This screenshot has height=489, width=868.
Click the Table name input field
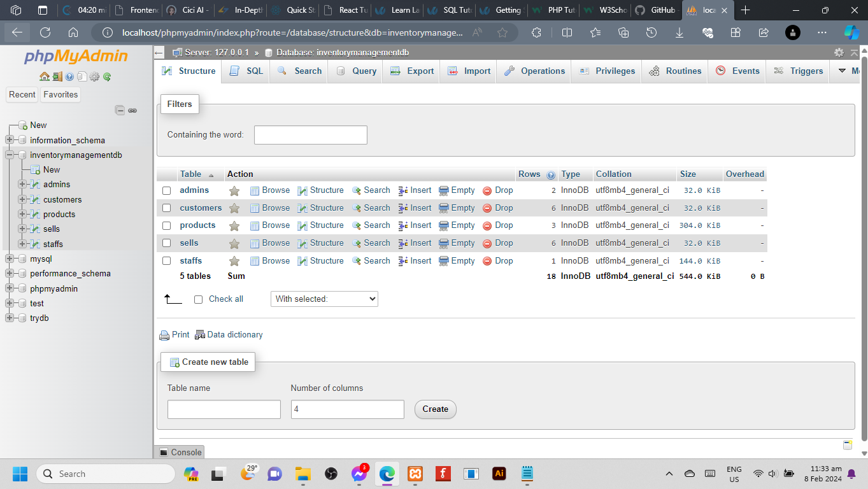tap(224, 409)
